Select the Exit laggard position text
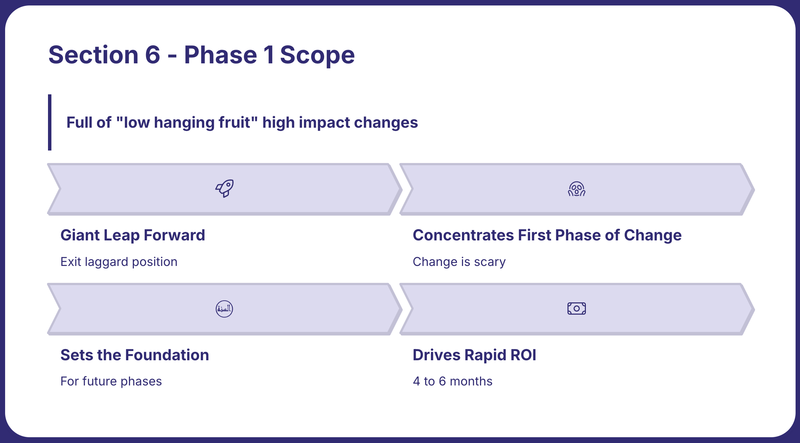This screenshot has height=443, width=800. pyautogui.click(x=119, y=262)
